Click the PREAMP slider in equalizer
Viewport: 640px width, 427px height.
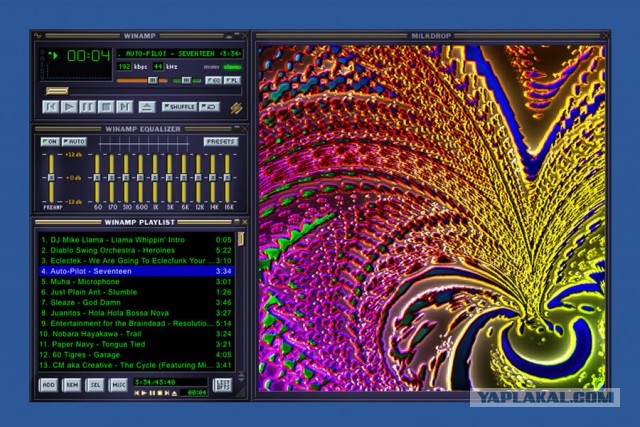pyautogui.click(x=51, y=178)
